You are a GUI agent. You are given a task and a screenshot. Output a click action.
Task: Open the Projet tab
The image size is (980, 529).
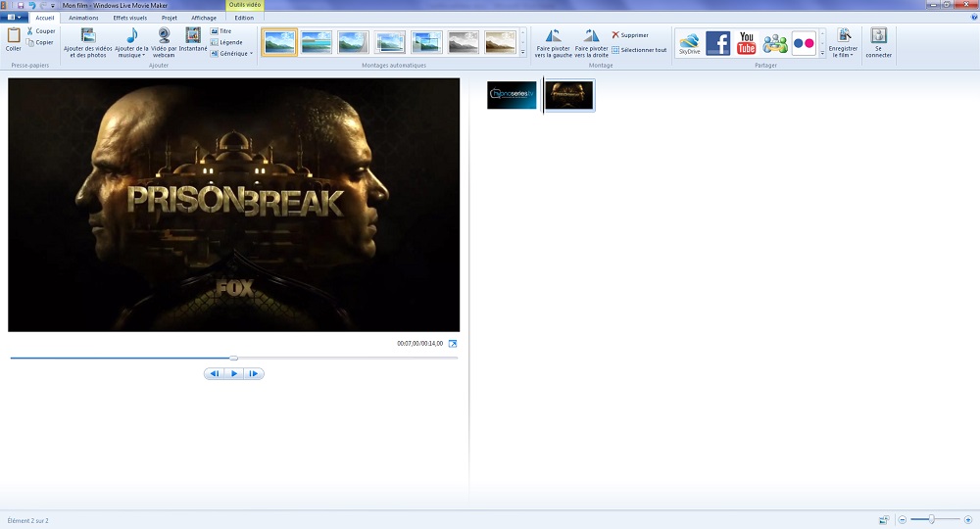(x=170, y=18)
